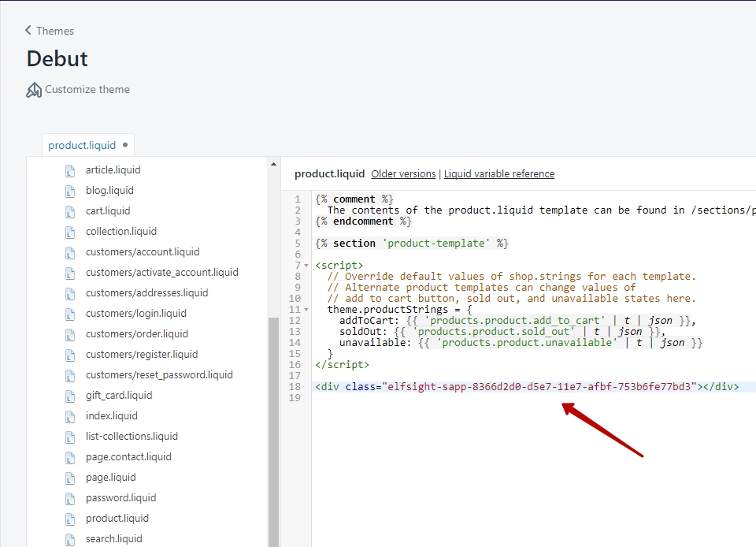Click the Customize theme paintbrush icon

click(34, 90)
